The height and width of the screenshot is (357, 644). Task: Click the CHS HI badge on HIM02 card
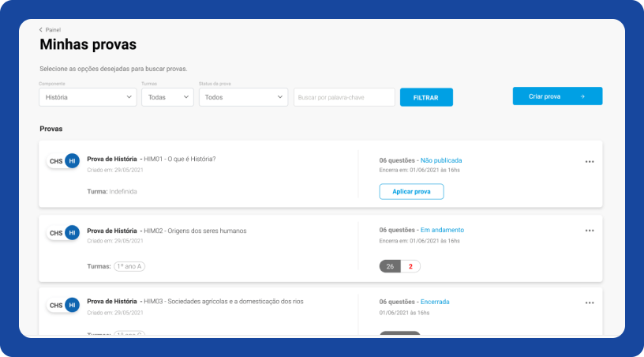click(63, 233)
